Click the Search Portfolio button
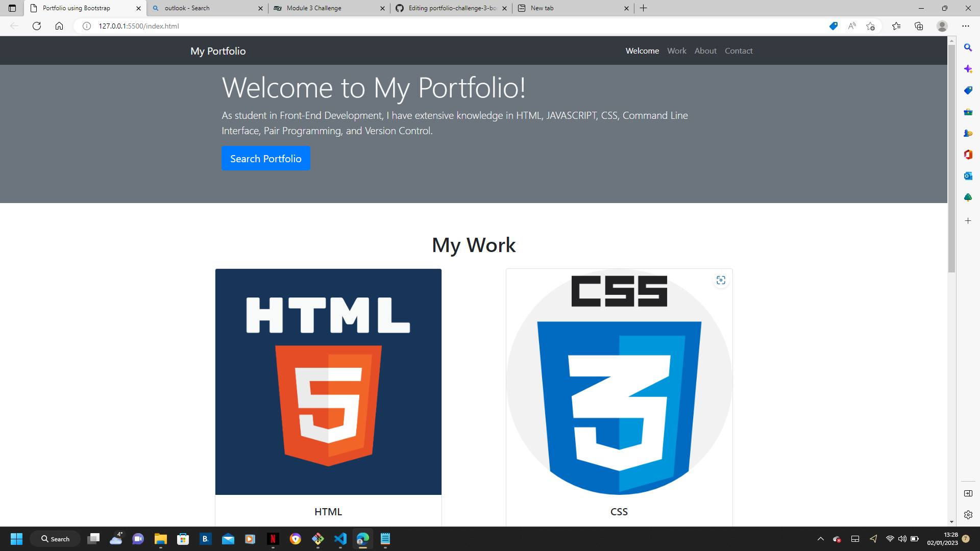980x551 pixels. 265,158
